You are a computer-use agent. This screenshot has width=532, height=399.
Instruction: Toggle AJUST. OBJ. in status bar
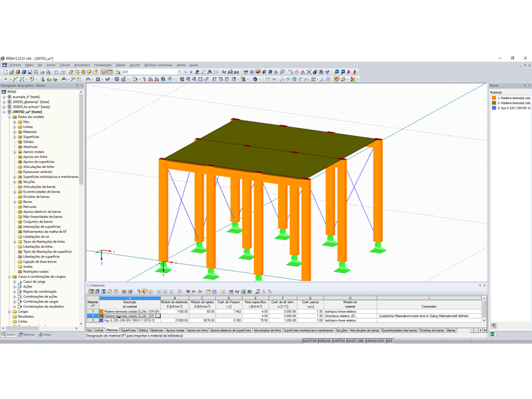(x=356, y=341)
